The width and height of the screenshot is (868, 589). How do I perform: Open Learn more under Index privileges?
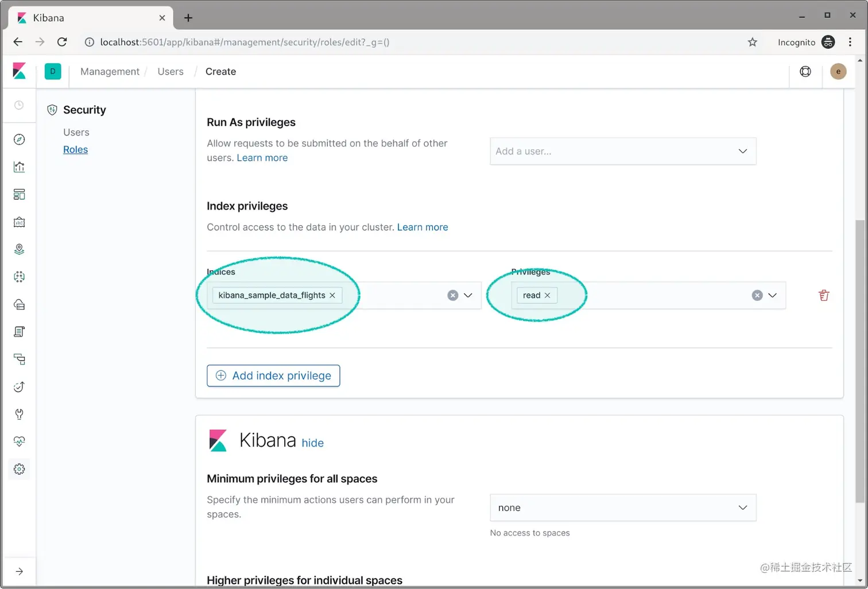(423, 227)
